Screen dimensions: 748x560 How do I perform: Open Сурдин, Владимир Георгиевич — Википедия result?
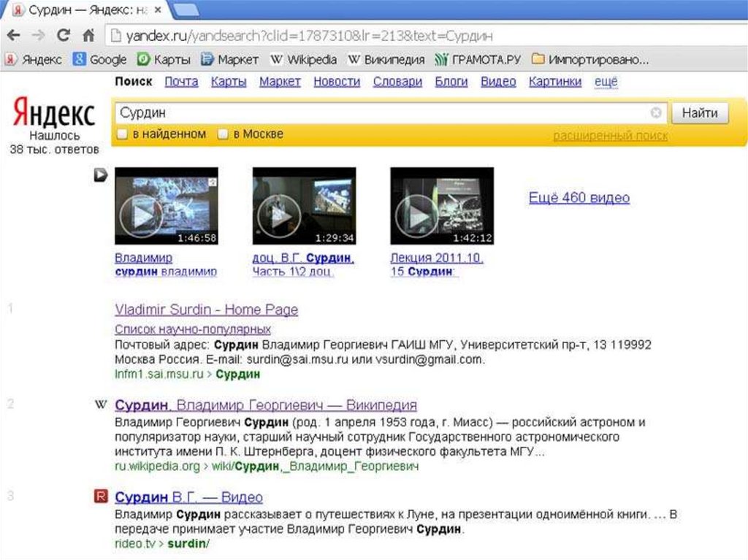(266, 405)
